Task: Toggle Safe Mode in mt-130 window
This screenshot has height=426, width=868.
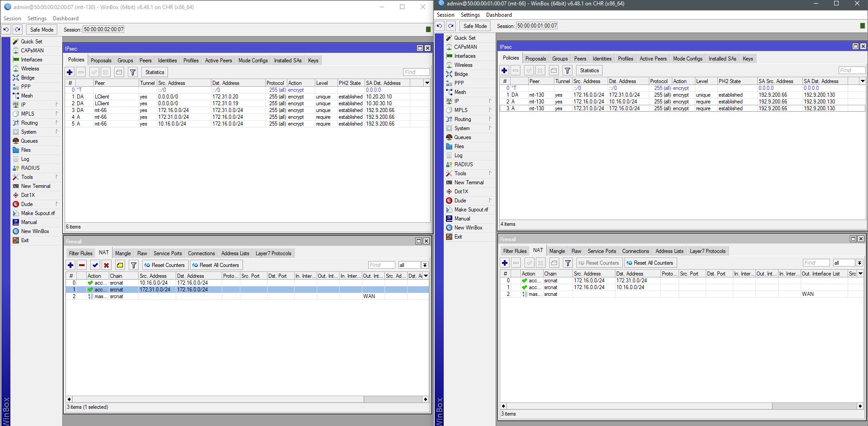Action: tap(42, 29)
